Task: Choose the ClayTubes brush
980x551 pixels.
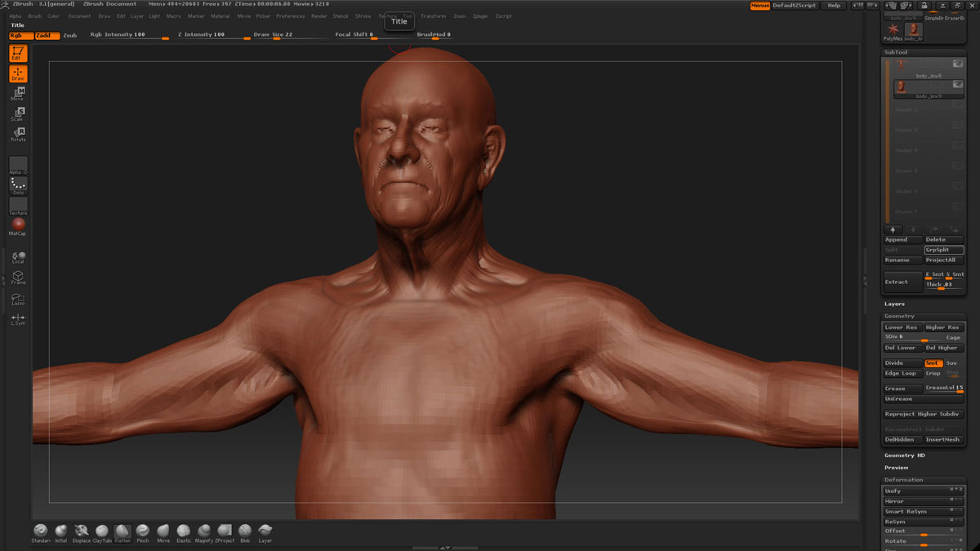Action: tap(102, 532)
